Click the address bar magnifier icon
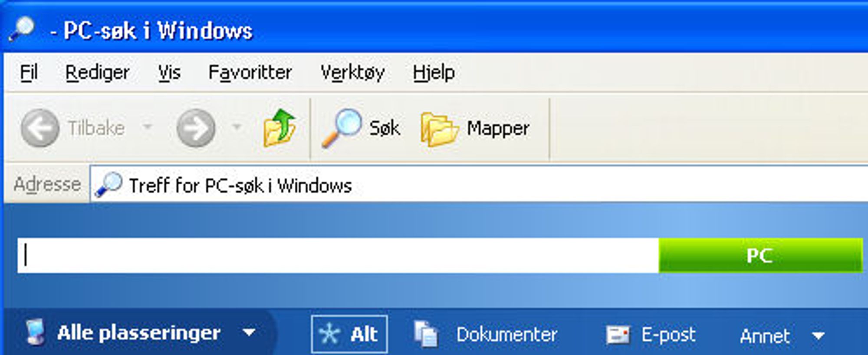The height and width of the screenshot is (355, 868). (x=108, y=185)
